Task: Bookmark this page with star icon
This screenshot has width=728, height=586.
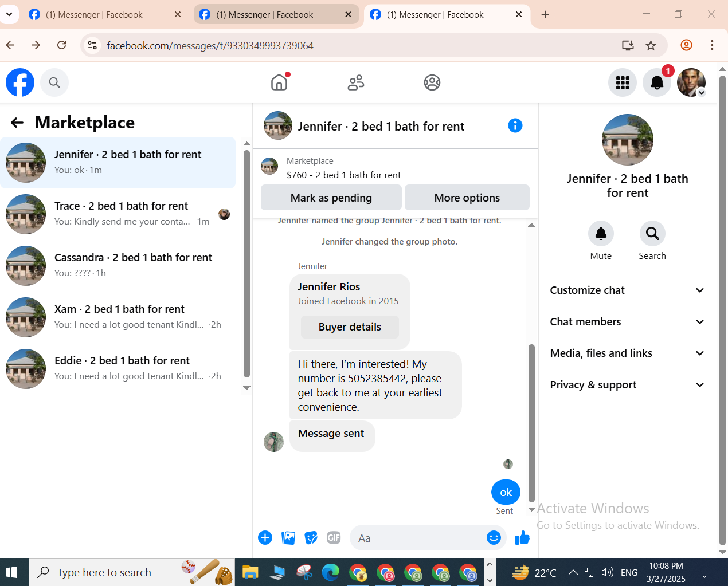Action: [651, 45]
